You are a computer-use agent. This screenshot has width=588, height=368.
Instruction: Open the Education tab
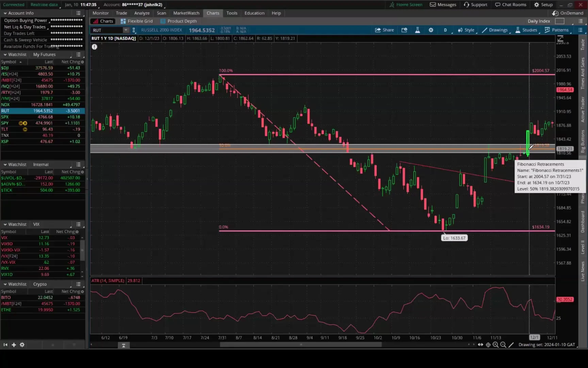pos(255,13)
